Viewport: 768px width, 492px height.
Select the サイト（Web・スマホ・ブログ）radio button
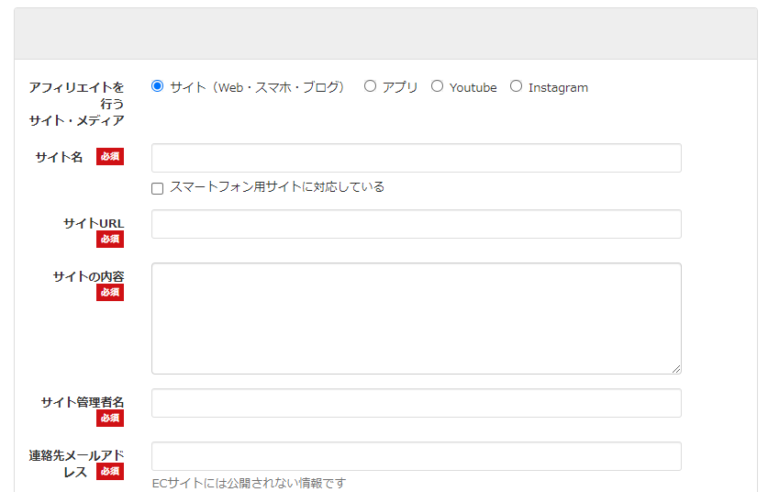(157, 87)
